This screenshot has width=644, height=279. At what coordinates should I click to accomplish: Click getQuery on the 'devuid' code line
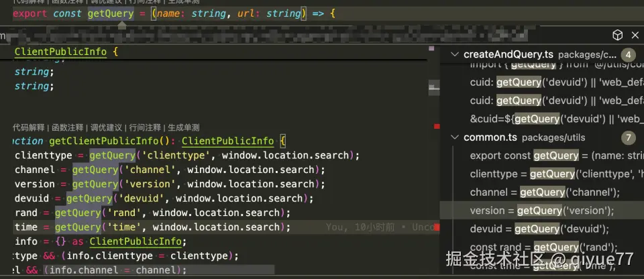tap(89, 199)
